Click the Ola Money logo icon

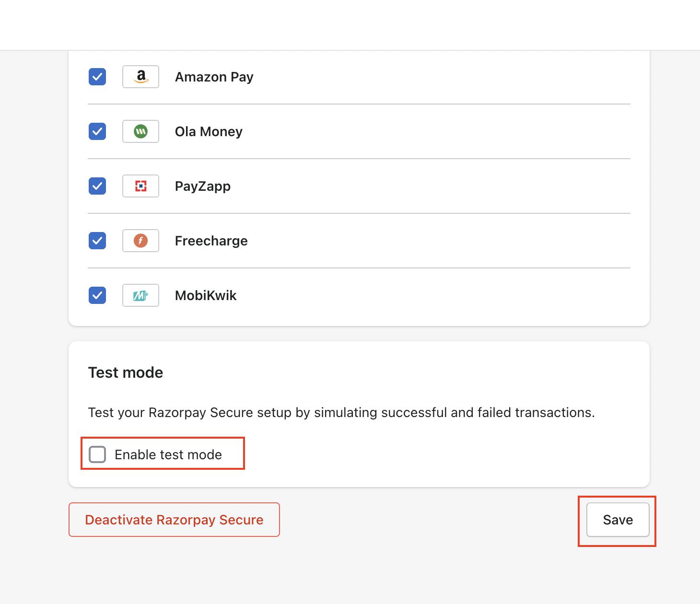pyautogui.click(x=140, y=131)
